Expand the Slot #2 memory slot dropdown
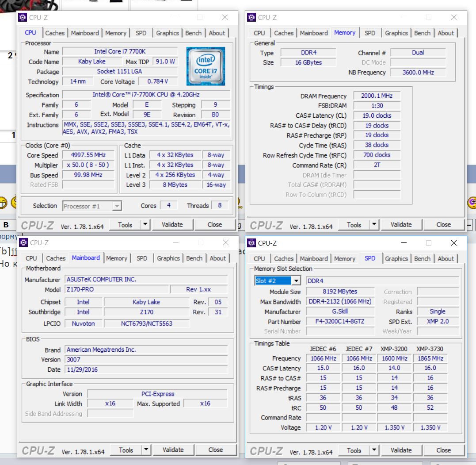The image size is (476, 465). [x=296, y=281]
